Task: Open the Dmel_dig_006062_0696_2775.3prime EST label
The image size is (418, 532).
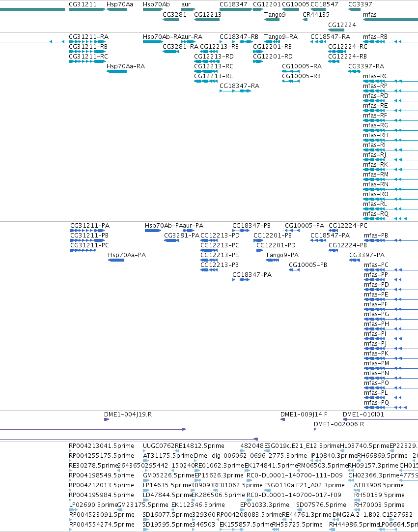Action: point(250,456)
